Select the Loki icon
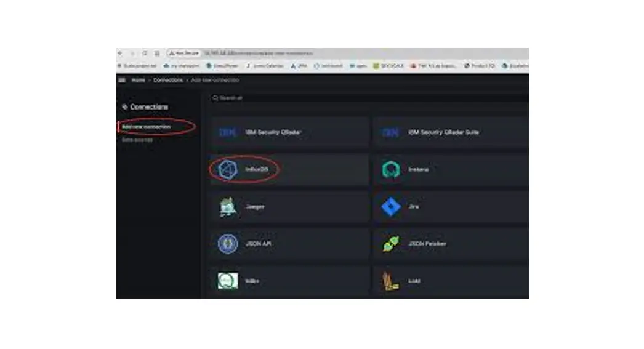The height and width of the screenshot is (349, 644). (x=390, y=281)
